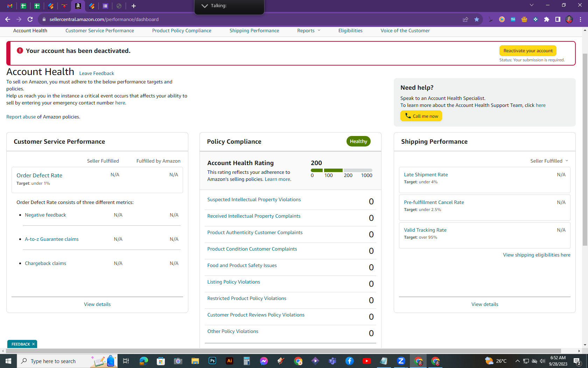Open Customer Product Reviews Policy Violations
The width and height of the screenshot is (588, 368).
pos(256,315)
